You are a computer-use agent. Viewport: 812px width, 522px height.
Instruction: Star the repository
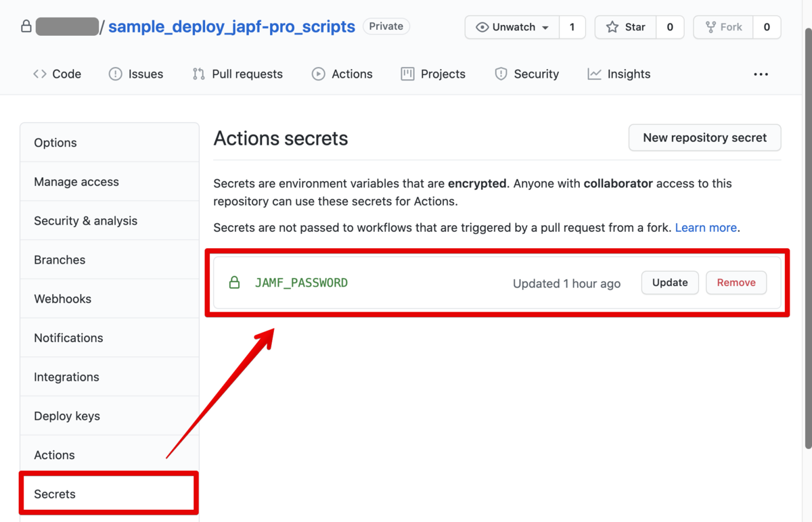click(625, 27)
